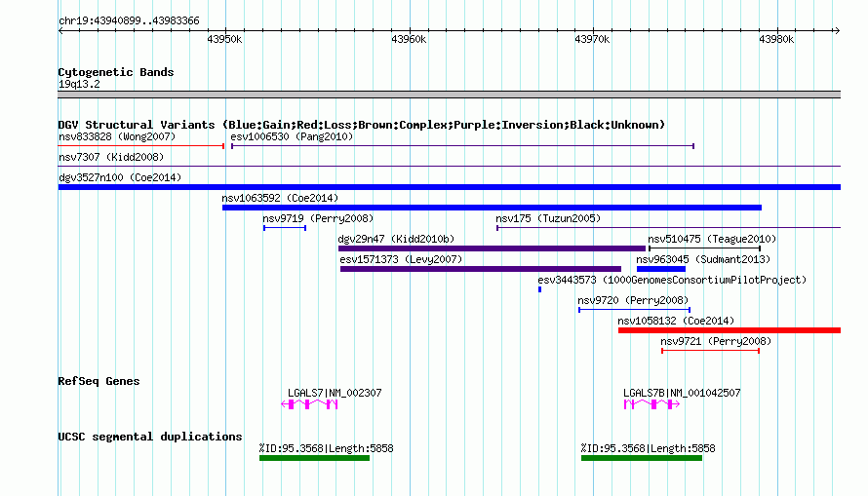Viewport: 868px width, 496px height.
Task: Click the red nsv9721 feature line
Action: click(710, 351)
